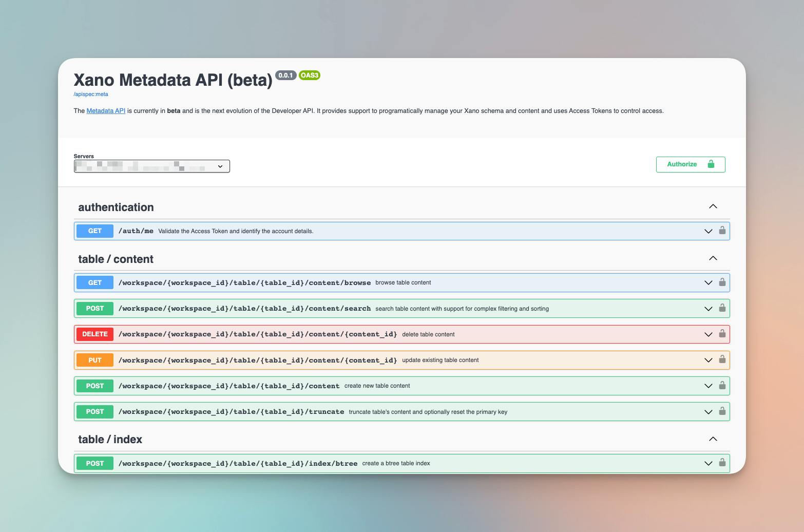This screenshot has height=532, width=804.
Task: Click the OAS3 badge
Action: coord(310,75)
